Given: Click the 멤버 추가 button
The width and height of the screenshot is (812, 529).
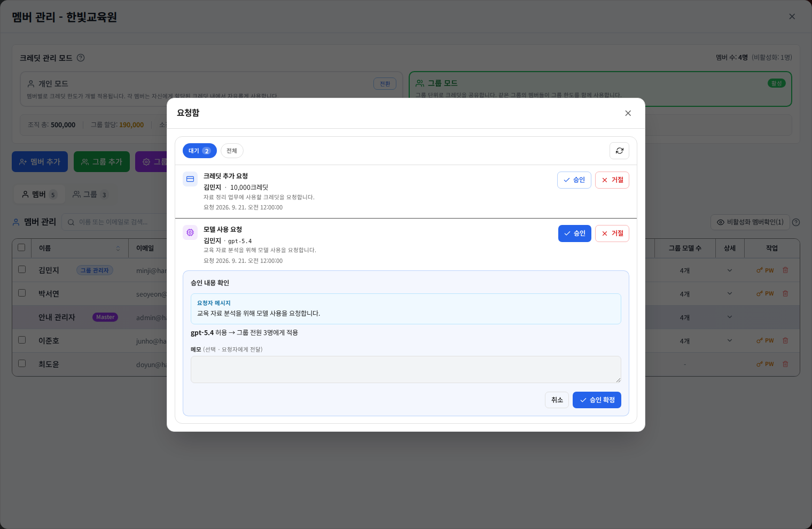Looking at the screenshot, I should point(40,162).
